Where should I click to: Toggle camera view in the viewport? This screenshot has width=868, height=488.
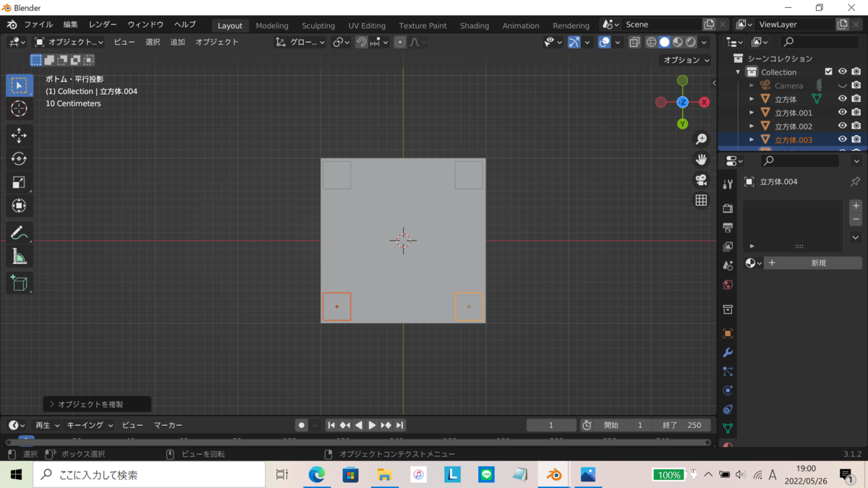pos(701,180)
